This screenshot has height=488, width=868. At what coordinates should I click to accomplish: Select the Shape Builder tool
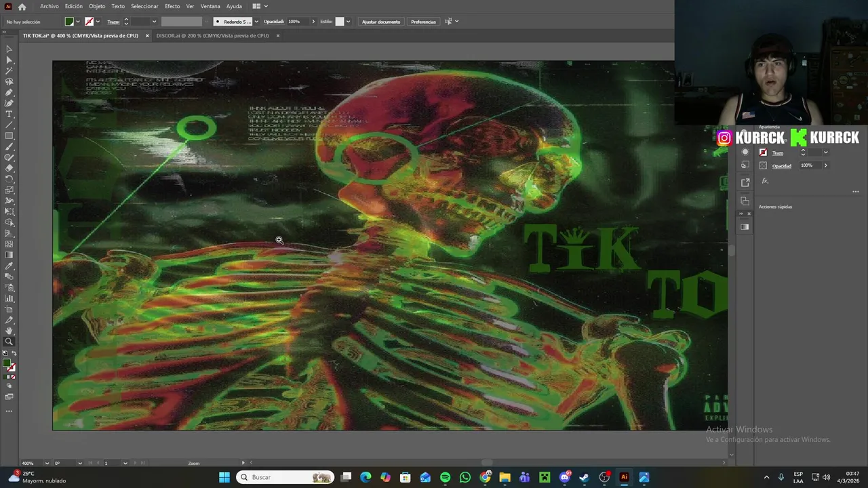[x=9, y=222]
